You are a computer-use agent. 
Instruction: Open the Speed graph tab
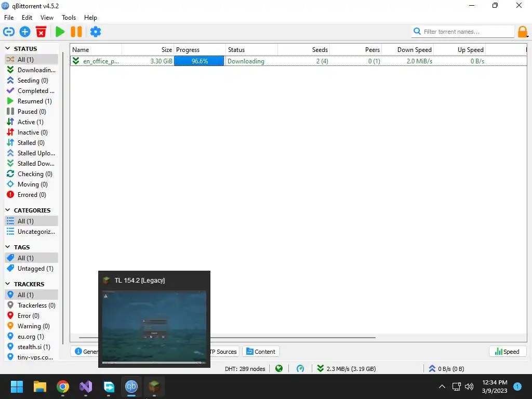click(x=508, y=352)
